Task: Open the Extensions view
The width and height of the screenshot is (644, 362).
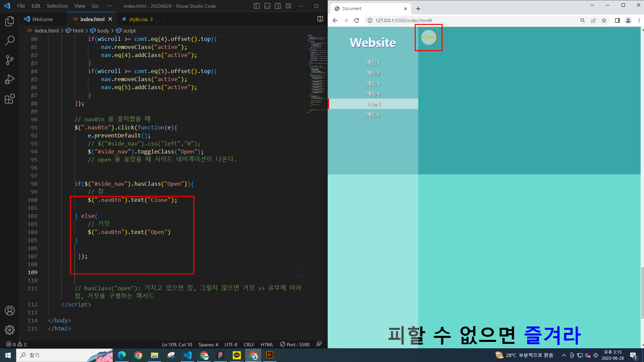Action: [x=9, y=99]
